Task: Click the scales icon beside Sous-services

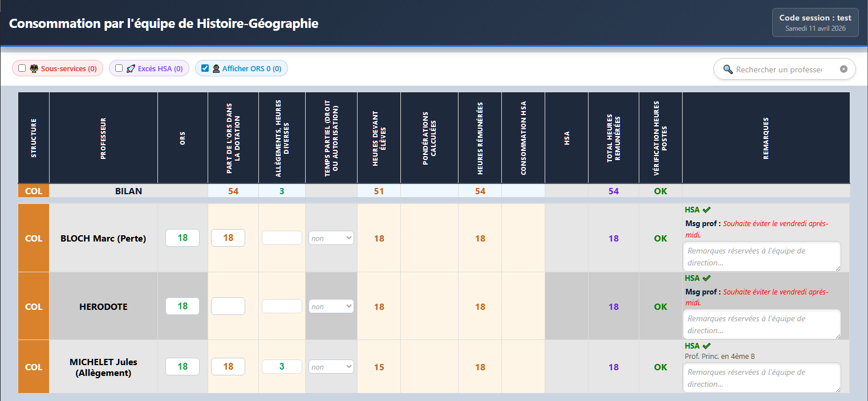Action: 34,68
